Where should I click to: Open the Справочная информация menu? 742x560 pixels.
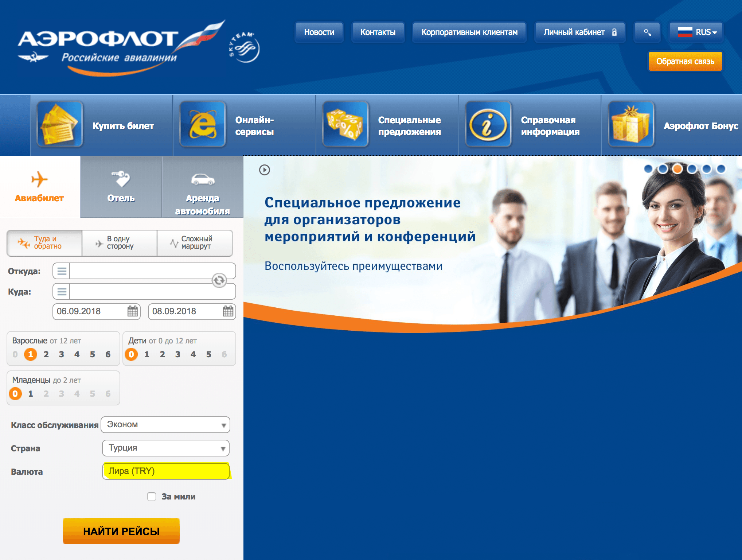point(530,125)
